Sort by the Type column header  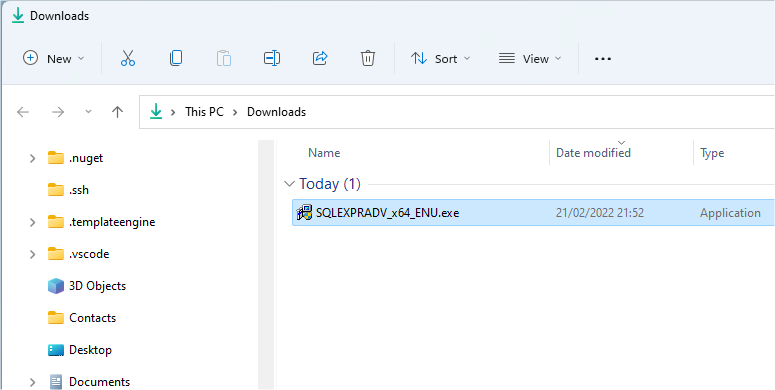712,153
